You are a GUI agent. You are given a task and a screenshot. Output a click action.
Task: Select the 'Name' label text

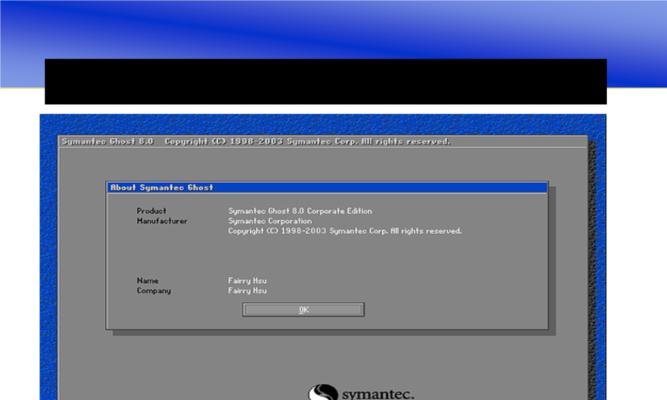tap(148, 281)
